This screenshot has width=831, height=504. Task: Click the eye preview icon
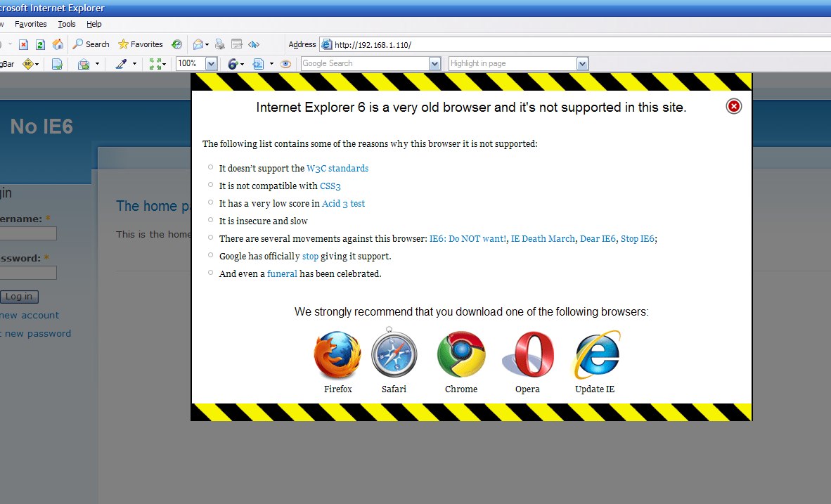(285, 64)
